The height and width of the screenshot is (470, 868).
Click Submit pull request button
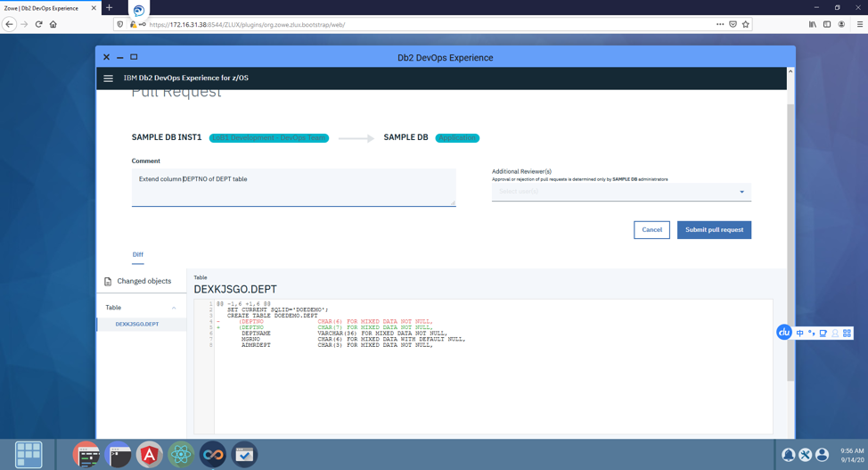point(714,230)
